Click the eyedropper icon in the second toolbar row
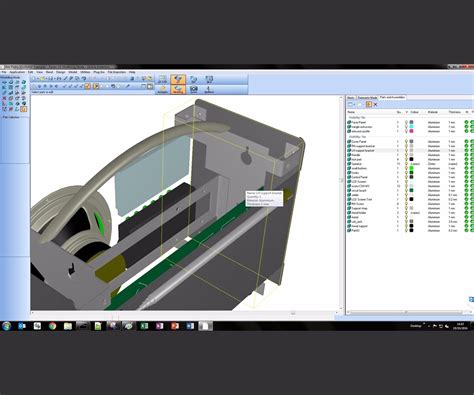This screenshot has height=395, width=474. 128,86
